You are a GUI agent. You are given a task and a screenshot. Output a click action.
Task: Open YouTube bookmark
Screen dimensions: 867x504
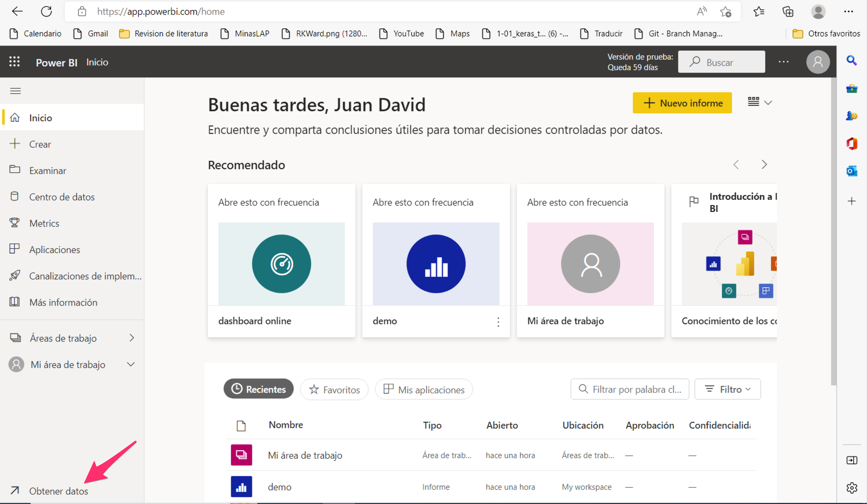coord(402,33)
